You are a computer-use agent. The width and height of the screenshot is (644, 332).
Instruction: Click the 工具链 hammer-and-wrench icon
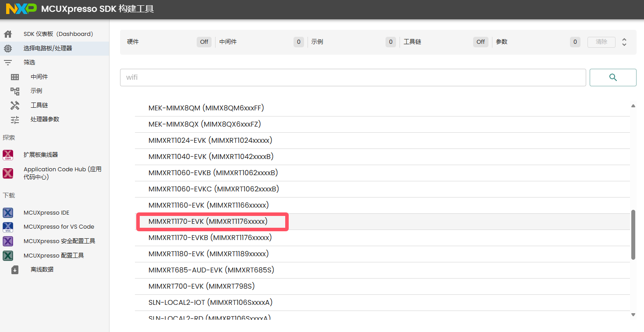tap(15, 106)
